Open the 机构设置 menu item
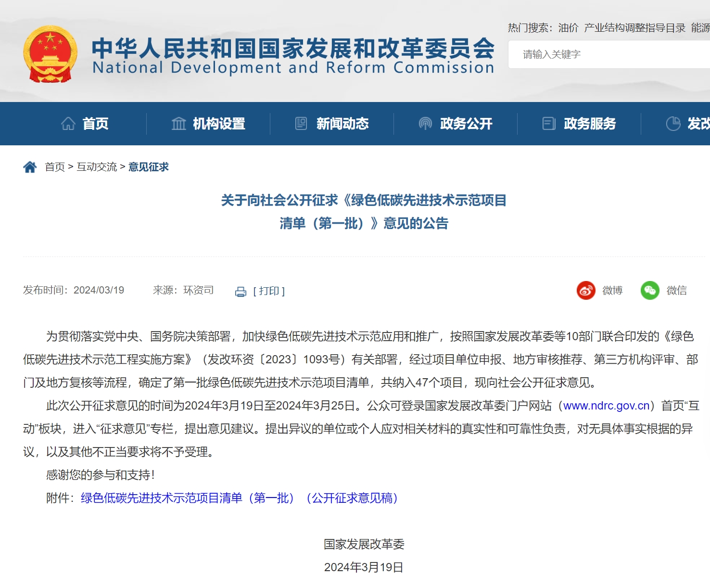 219,124
